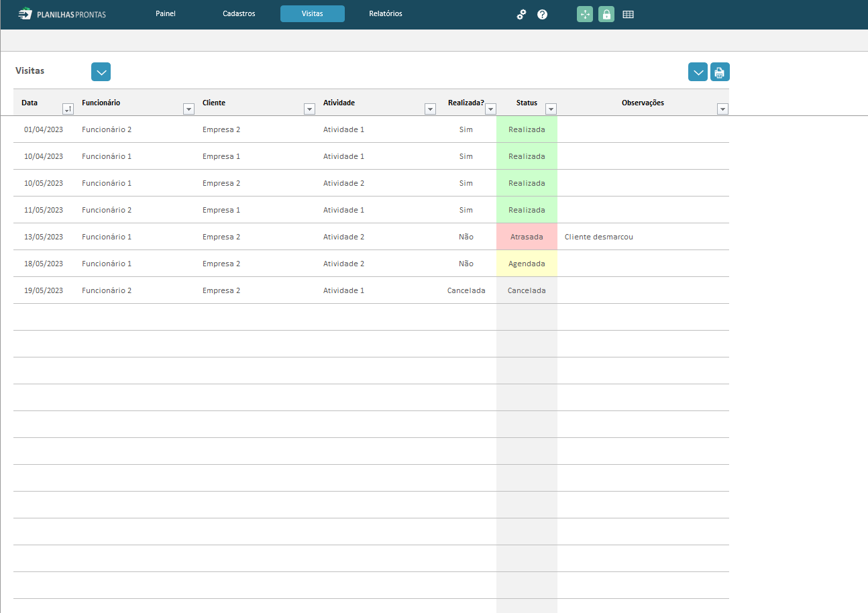The image size is (868, 613).
Task: Expand the Cliente column filter
Action: point(309,109)
